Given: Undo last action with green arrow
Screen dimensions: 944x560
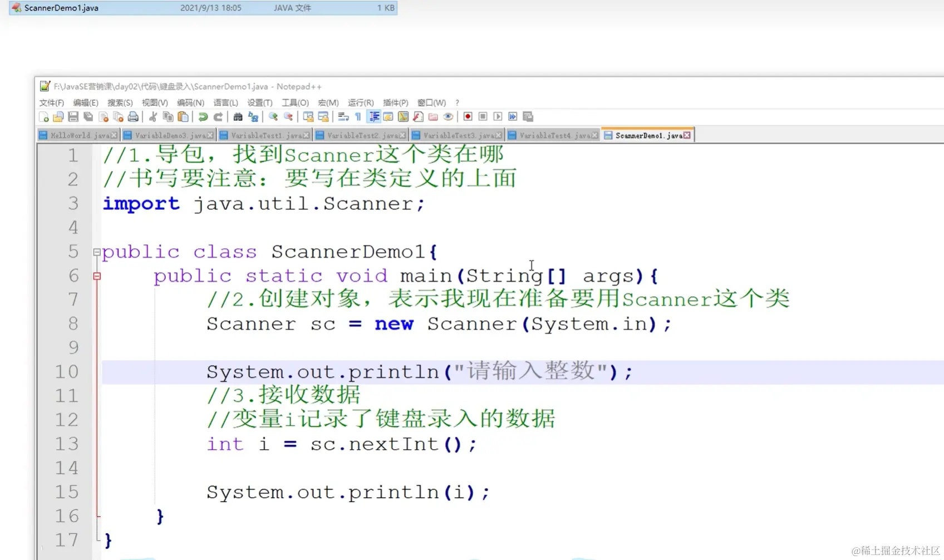Looking at the screenshot, I should 203,116.
